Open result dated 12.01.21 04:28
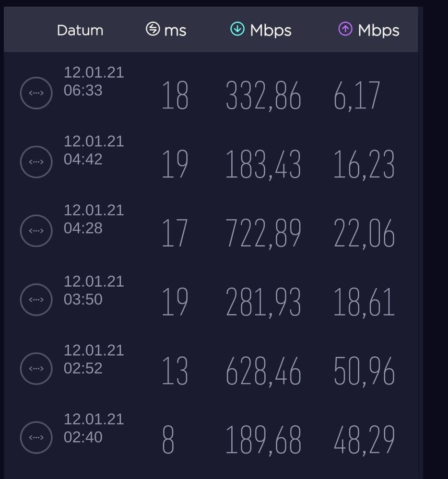The image size is (448, 479). 94,219
